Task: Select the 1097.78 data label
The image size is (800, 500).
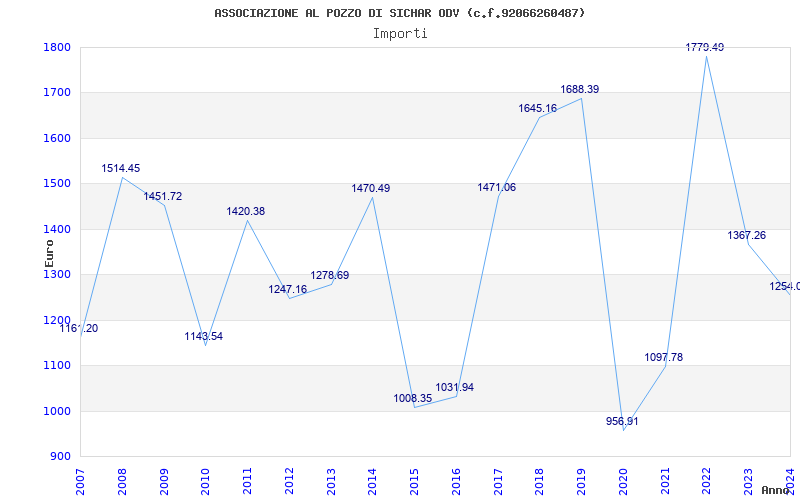Action: (x=664, y=357)
